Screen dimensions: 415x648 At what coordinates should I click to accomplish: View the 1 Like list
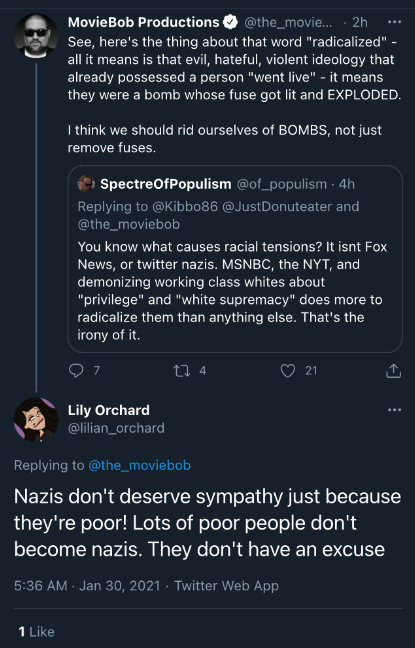[x=36, y=631]
